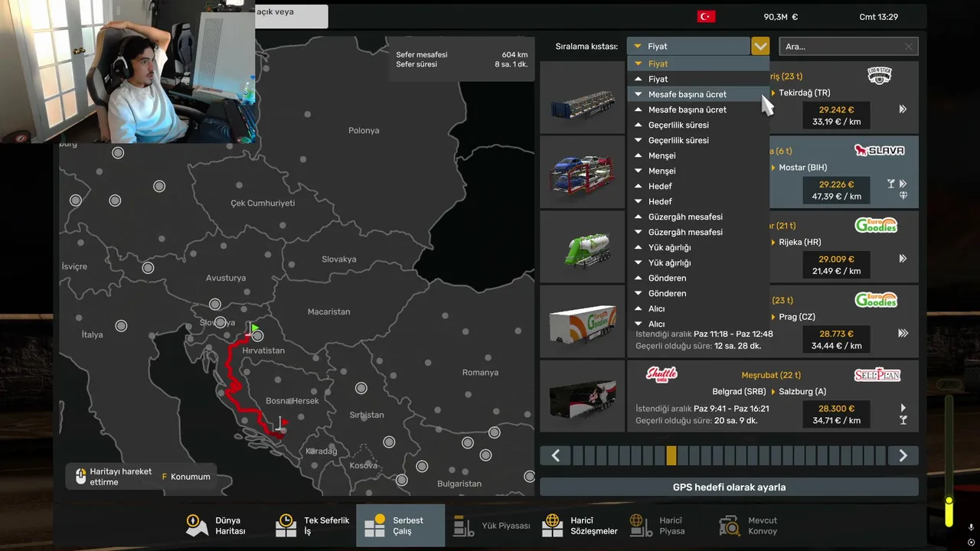The image size is (980, 551).
Task: Click GPS hedefi olarak ayarla button
Action: coord(729,487)
